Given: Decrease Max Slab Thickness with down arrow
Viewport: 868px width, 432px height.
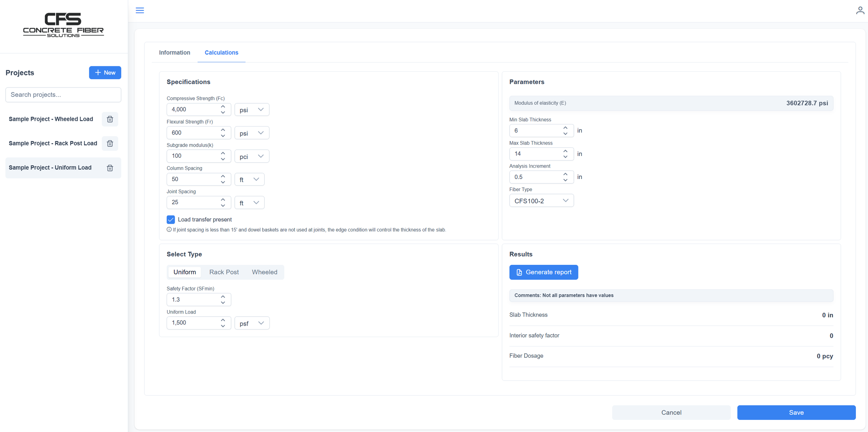Looking at the screenshot, I should (565, 157).
